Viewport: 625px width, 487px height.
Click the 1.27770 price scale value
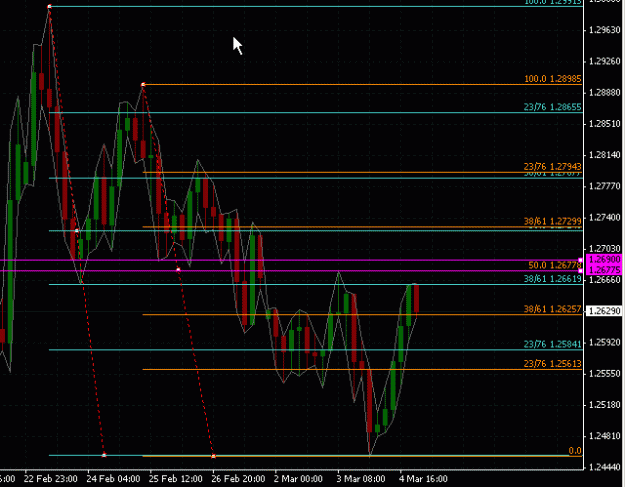[x=605, y=186]
